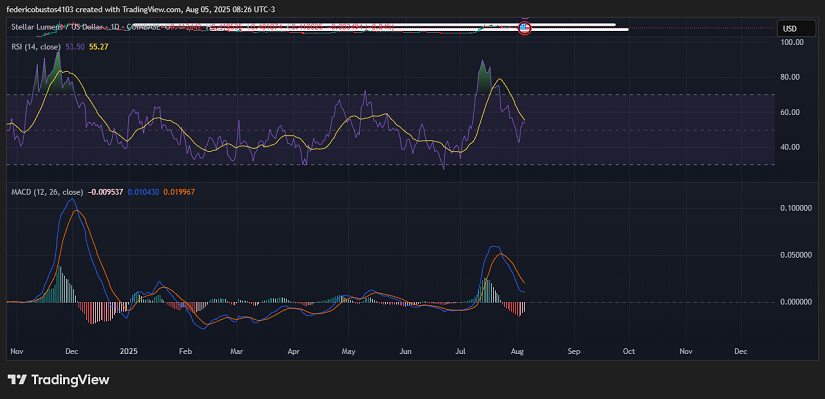Click the Apr label on the time axis
The width and height of the screenshot is (825, 399).
click(294, 351)
